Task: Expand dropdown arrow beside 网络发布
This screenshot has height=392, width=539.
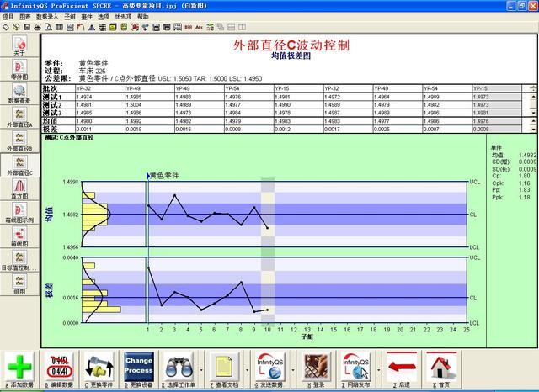Action: (x=378, y=370)
